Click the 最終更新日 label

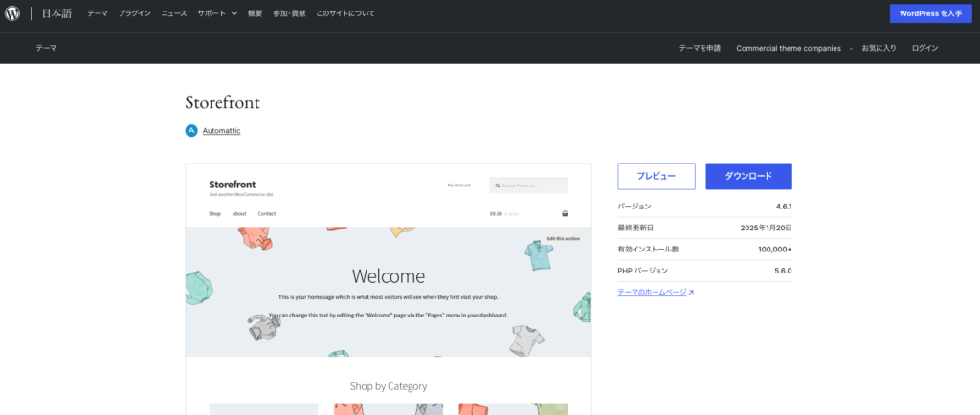coord(635,228)
